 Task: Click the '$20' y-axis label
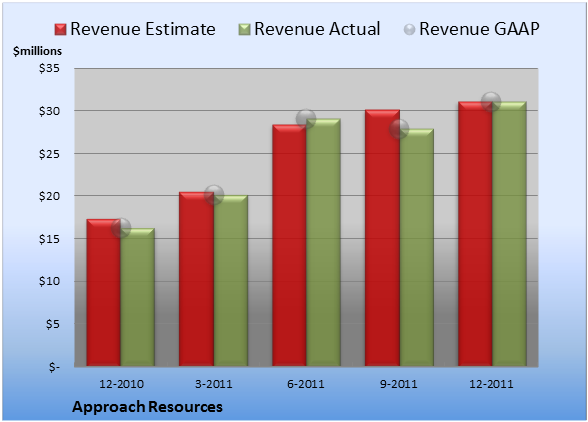pos(49,196)
